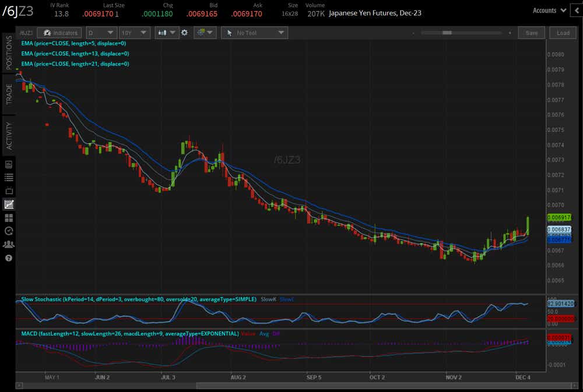This screenshot has width=583, height=392.
Task: Expand the Accounts menu
Action: click(549, 10)
